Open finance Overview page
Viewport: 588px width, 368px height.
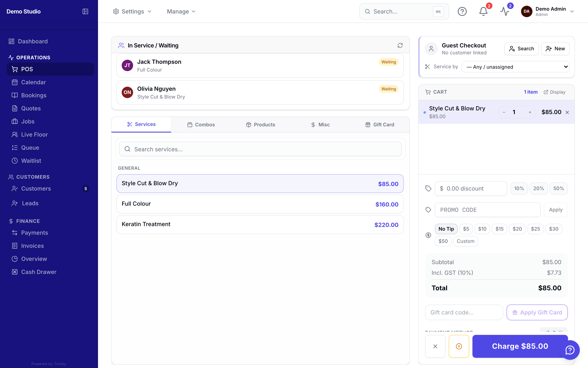pyautogui.click(x=50, y=259)
